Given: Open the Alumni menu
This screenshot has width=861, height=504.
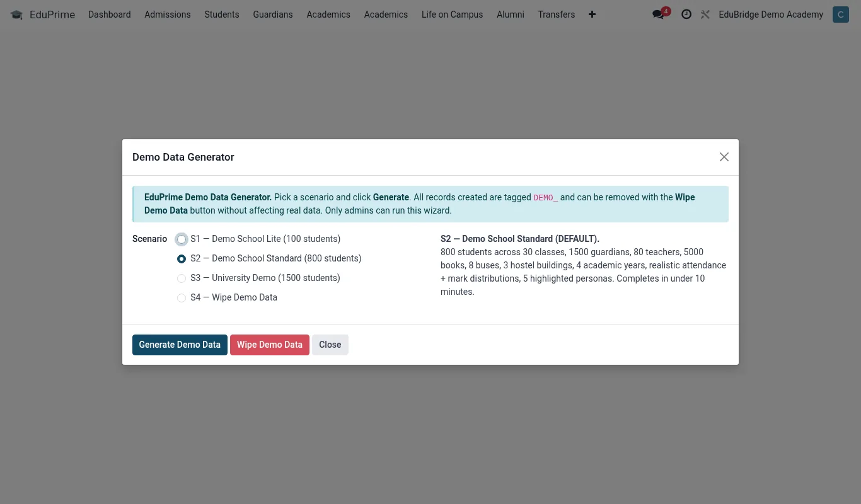Looking at the screenshot, I should tap(511, 14).
